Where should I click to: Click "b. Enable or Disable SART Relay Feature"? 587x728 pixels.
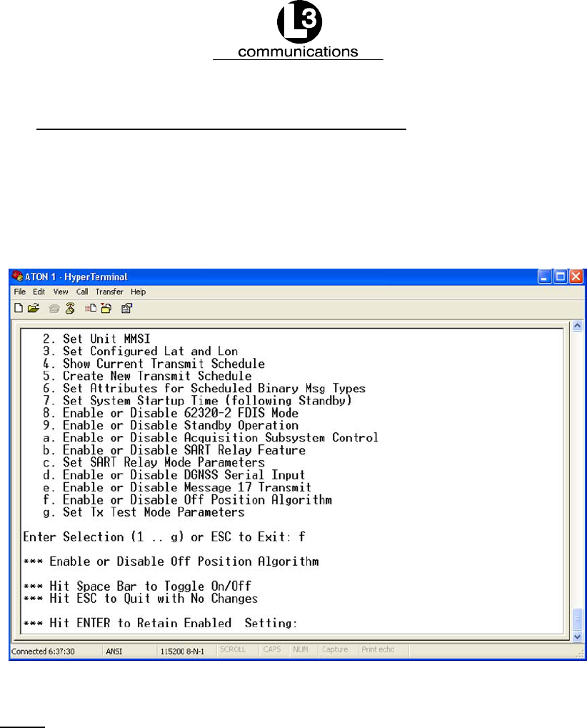(x=174, y=450)
